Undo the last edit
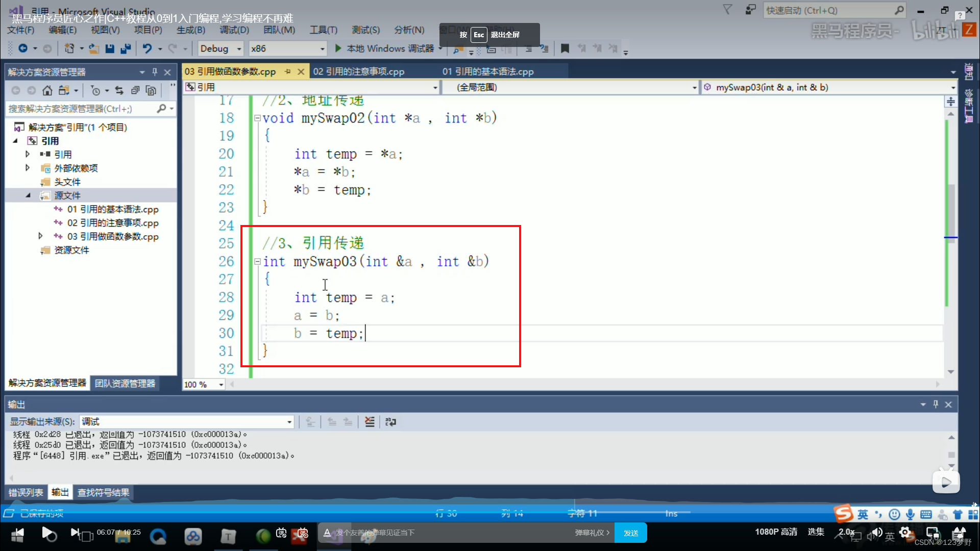 tap(147, 48)
